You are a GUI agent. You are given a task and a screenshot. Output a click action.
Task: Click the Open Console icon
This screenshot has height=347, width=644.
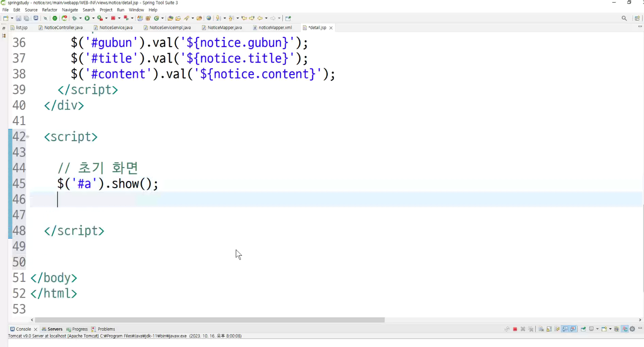tap(604, 329)
